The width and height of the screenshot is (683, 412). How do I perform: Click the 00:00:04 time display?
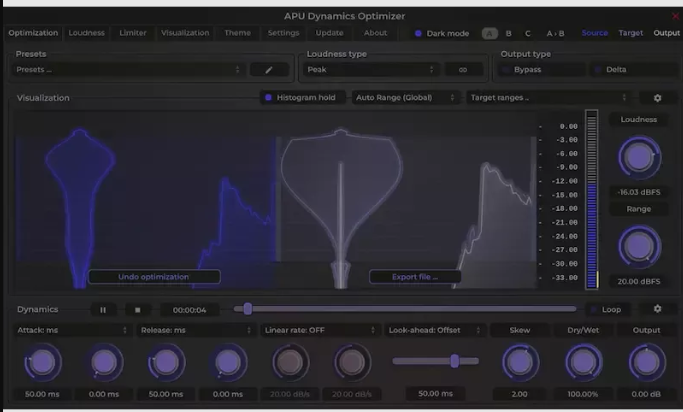click(189, 310)
